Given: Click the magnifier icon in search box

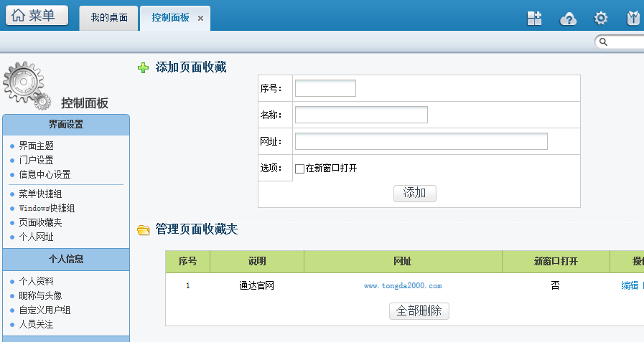Looking at the screenshot, I should [604, 42].
